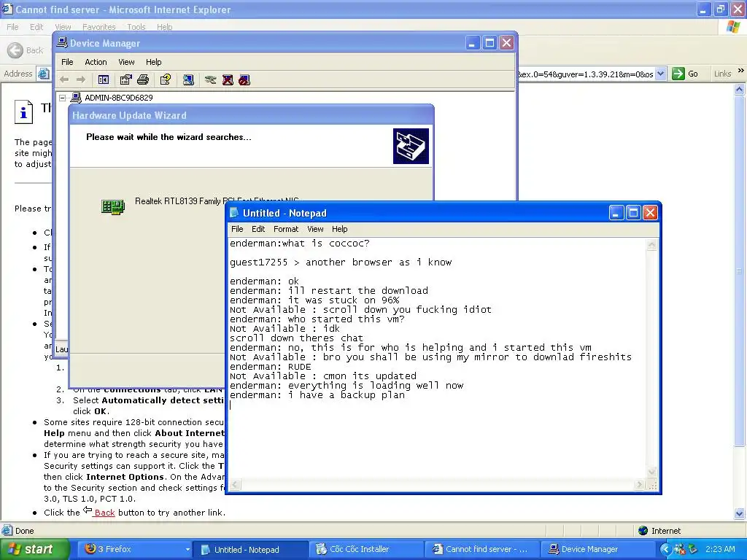Click the green Go arrow in Internet Explorer
This screenshot has height=560, width=747.
click(x=678, y=74)
